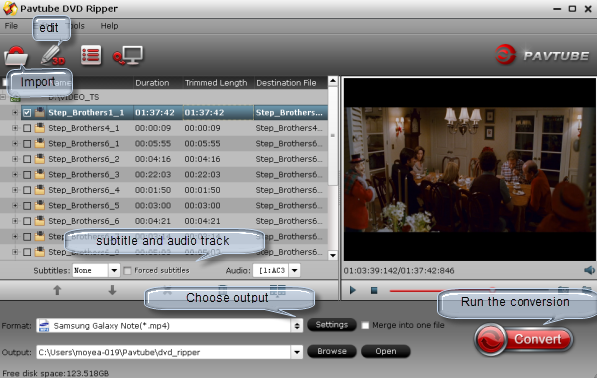The image size is (597, 378).
Task: Check the Step_Brothers4_1 title
Action: click(x=27, y=128)
